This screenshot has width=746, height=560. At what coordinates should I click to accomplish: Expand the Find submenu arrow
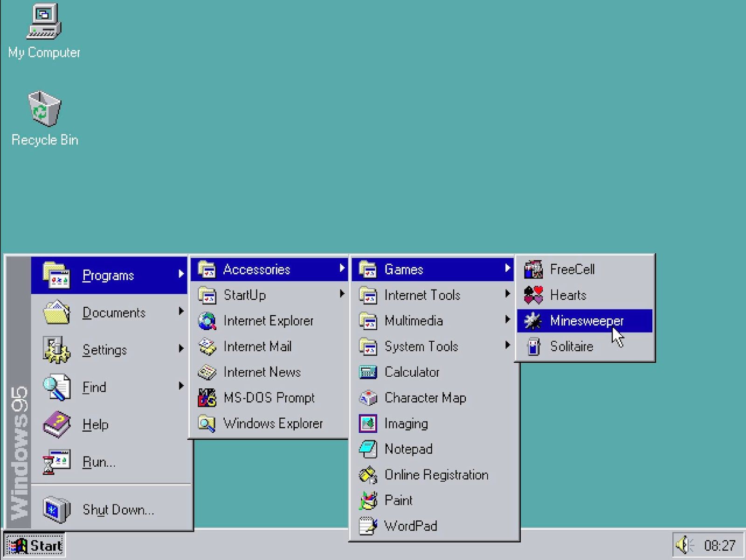(181, 386)
